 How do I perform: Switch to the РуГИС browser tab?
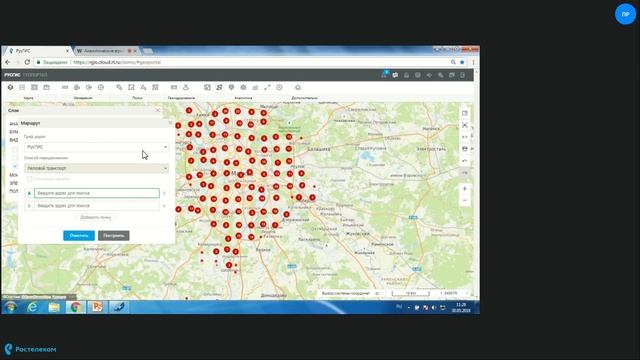[37, 51]
